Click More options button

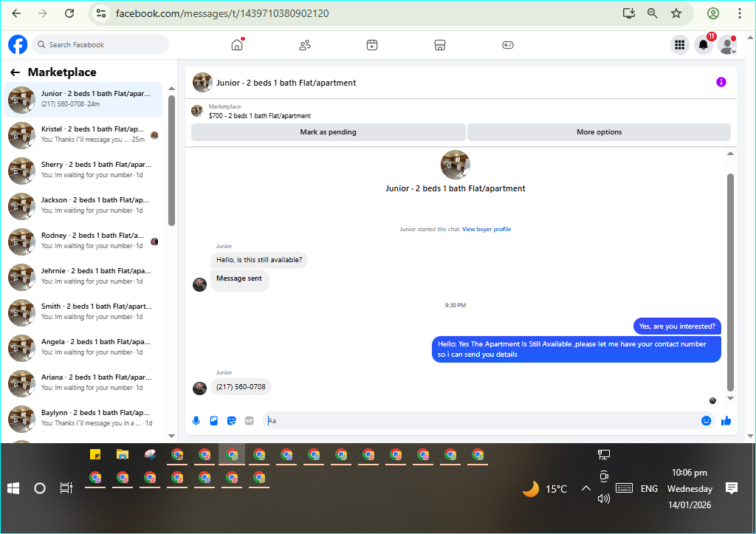click(x=599, y=132)
